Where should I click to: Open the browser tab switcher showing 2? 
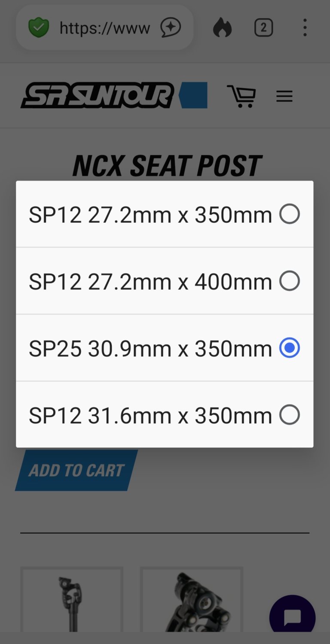point(263,28)
